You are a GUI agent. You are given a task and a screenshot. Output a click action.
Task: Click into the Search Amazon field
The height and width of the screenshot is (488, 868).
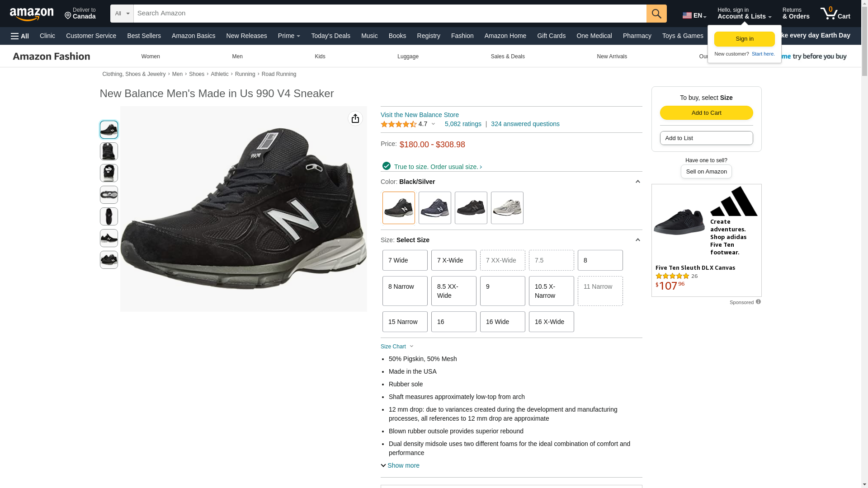click(x=390, y=14)
